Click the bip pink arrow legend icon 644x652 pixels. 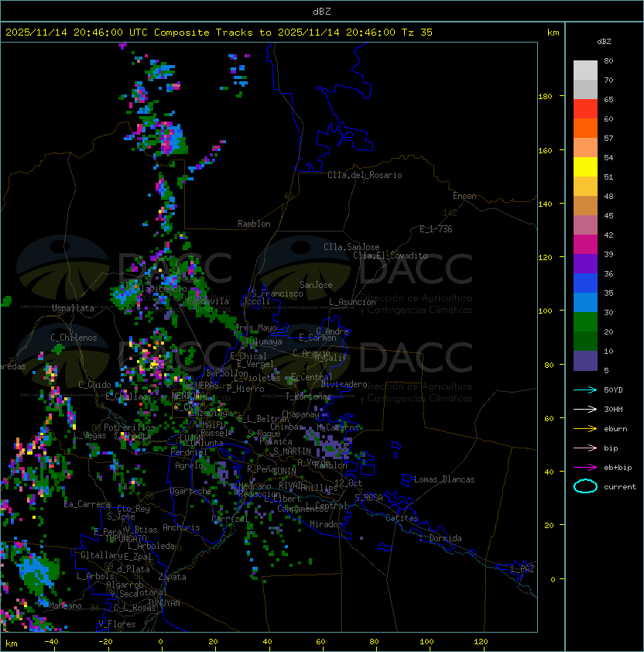point(585,448)
